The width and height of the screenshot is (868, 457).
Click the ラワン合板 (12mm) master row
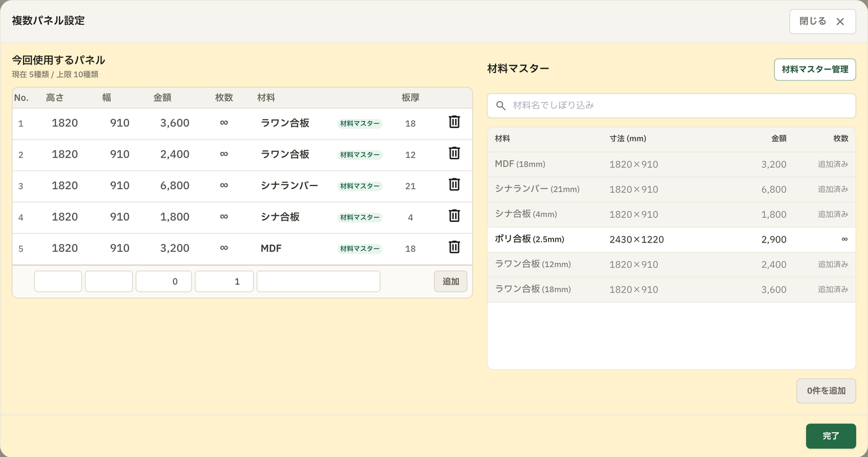671,264
